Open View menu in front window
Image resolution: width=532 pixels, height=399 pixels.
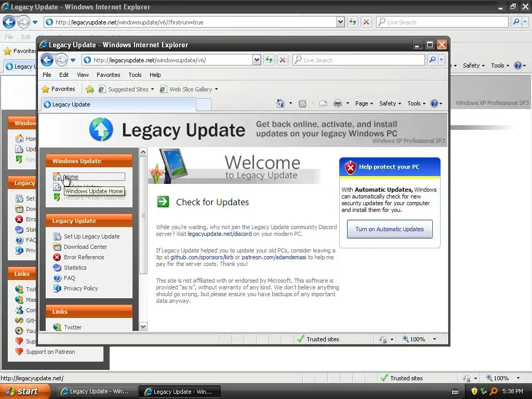coord(83,75)
